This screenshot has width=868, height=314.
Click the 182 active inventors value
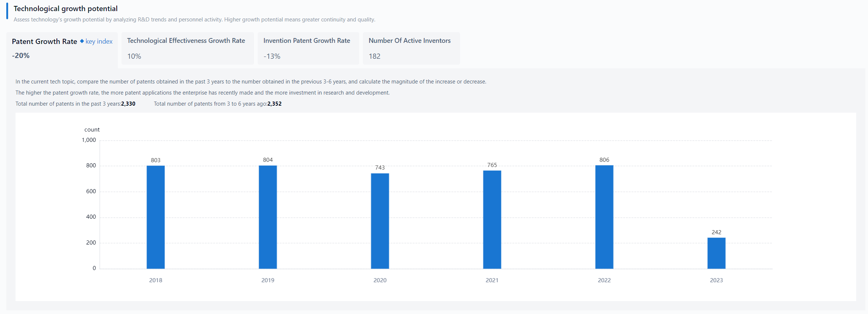coord(374,56)
